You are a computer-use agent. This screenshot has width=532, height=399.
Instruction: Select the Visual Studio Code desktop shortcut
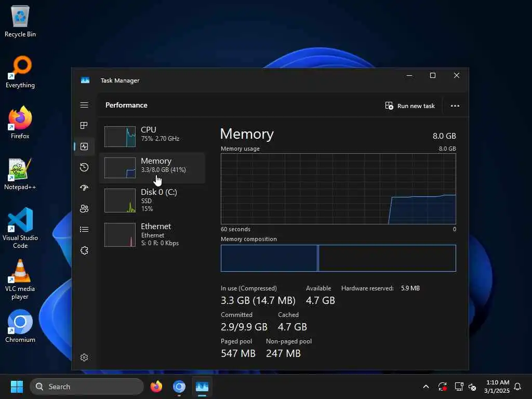click(x=20, y=228)
